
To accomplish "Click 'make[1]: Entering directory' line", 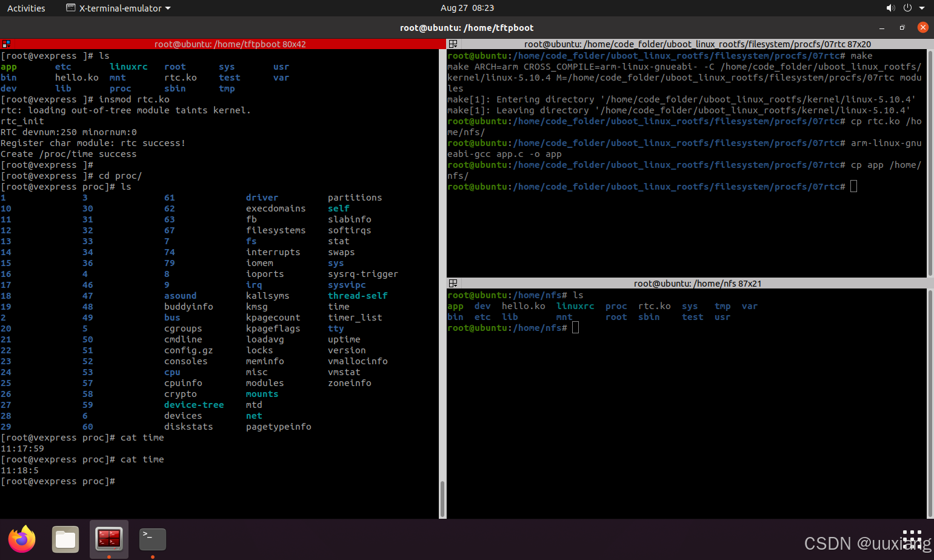I will (681, 99).
